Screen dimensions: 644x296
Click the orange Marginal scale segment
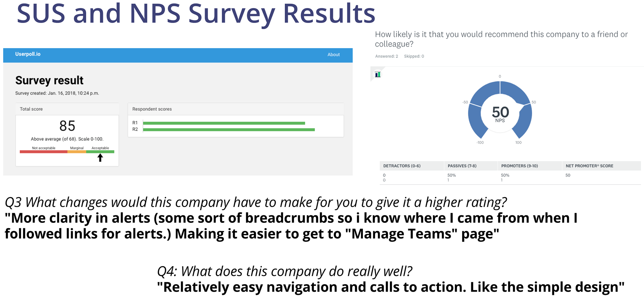tap(77, 152)
